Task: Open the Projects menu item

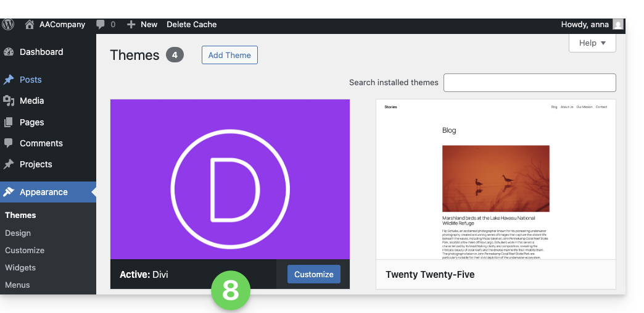Action: 36,164
